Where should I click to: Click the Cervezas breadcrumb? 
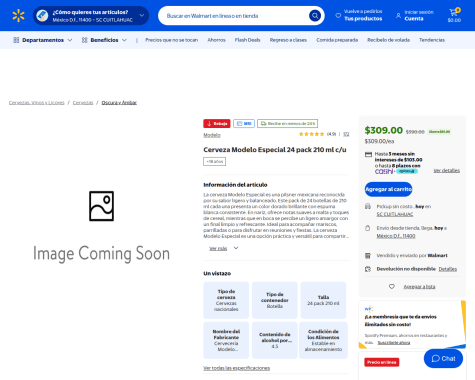83,103
